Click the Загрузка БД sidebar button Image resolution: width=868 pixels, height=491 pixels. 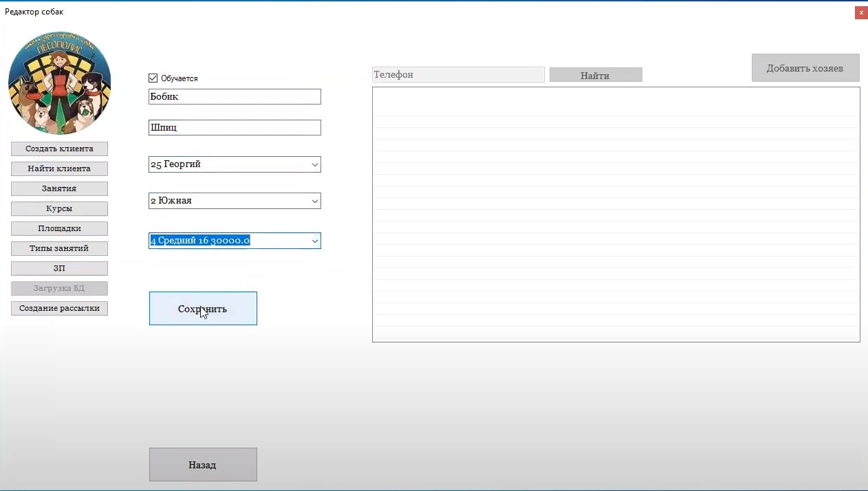59,288
